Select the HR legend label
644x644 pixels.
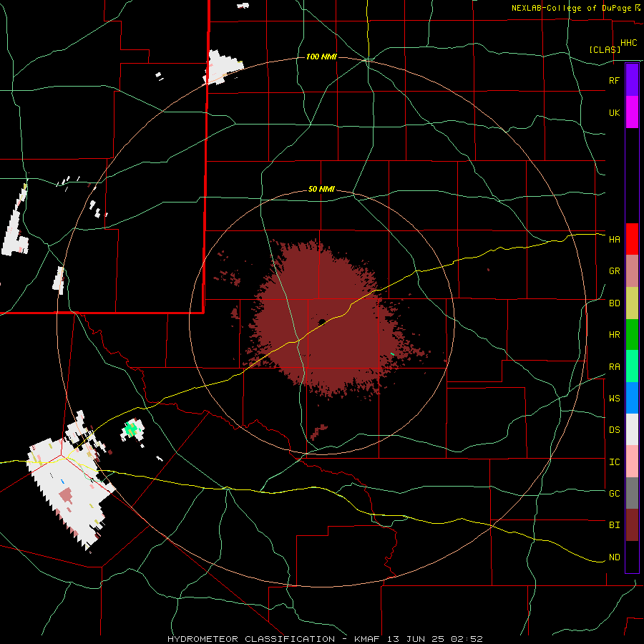click(x=614, y=335)
